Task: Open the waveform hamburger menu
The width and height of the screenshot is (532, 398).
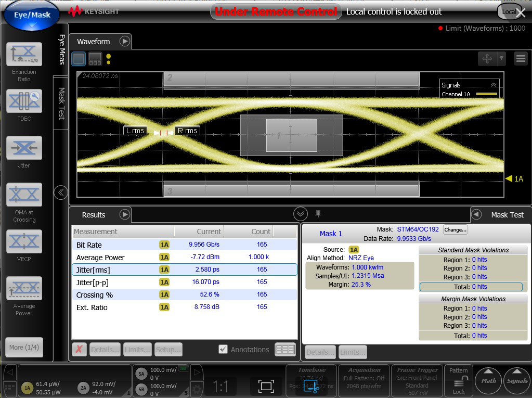Action: pos(521,59)
